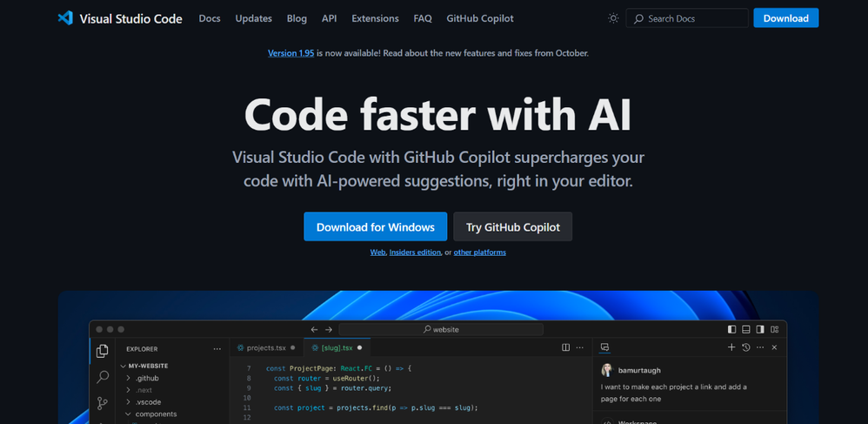Click the Explorer panel ellipsis menu
This screenshot has height=424, width=868.
[x=217, y=348]
